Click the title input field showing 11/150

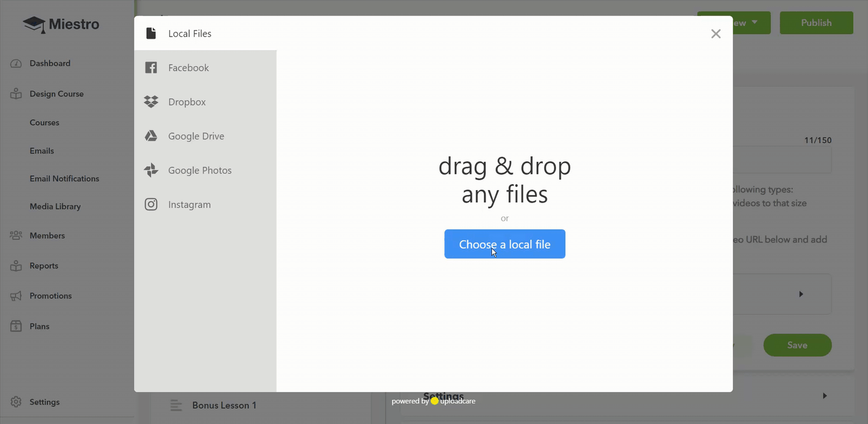(782, 160)
